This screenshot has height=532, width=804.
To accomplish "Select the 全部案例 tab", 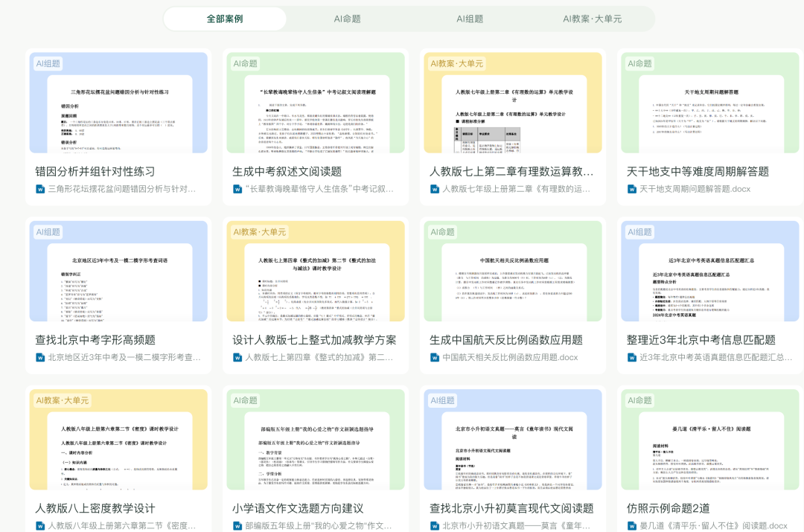I will coord(223,18).
